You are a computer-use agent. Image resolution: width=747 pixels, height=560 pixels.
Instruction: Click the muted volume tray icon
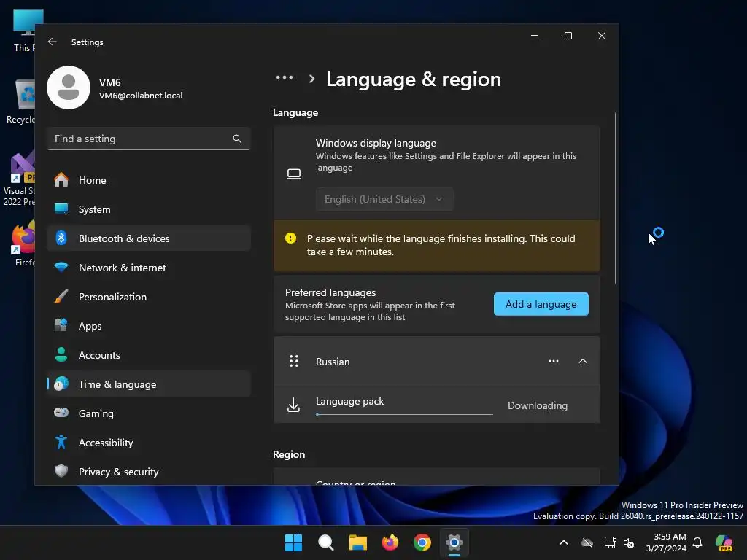(x=629, y=542)
